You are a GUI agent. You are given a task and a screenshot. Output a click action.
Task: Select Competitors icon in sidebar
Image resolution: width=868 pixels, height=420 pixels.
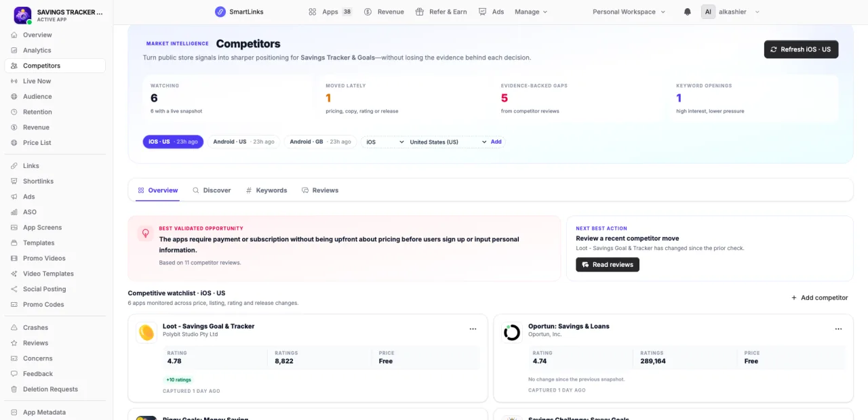(15, 66)
